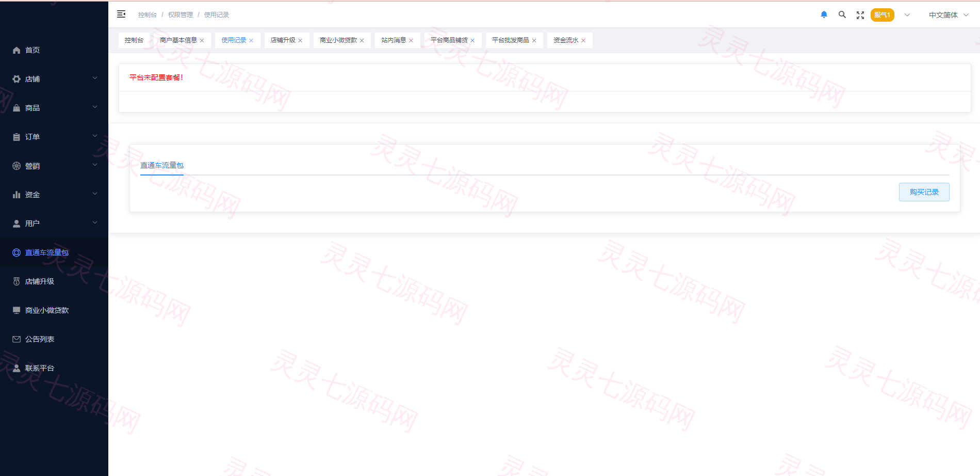Click the bag icon beside 商品
Viewport: 980px width, 476px height.
coord(17,108)
